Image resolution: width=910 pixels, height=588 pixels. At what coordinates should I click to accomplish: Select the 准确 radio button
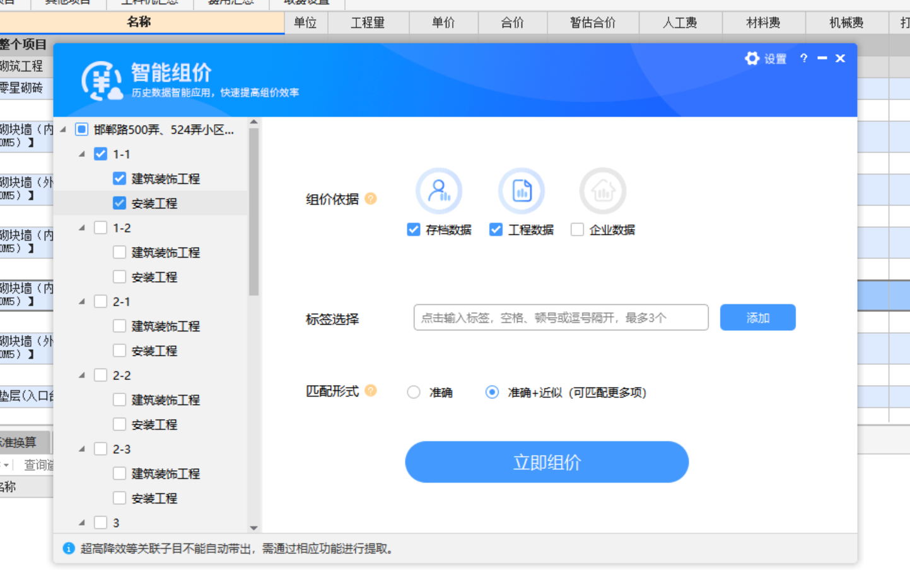tap(414, 392)
